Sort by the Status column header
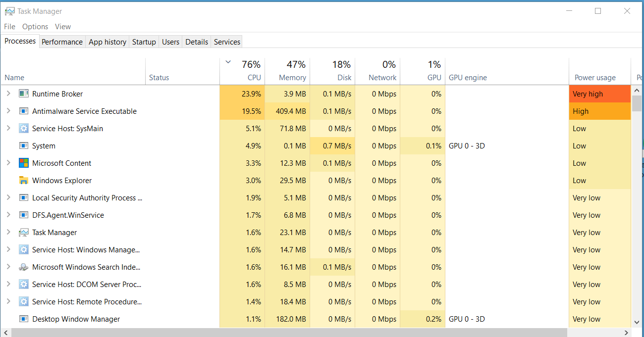 pyautogui.click(x=182, y=71)
